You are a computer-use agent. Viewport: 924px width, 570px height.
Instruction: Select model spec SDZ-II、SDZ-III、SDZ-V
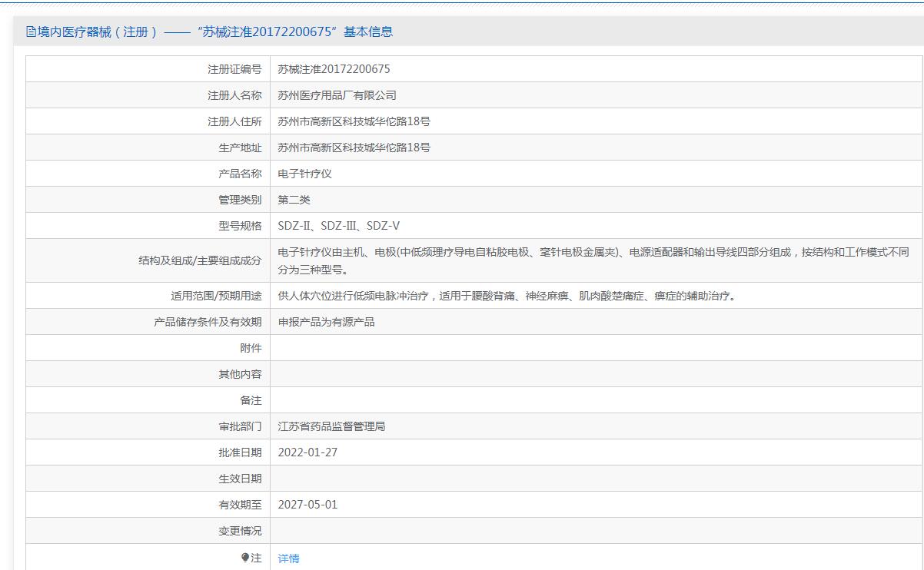[338, 226]
